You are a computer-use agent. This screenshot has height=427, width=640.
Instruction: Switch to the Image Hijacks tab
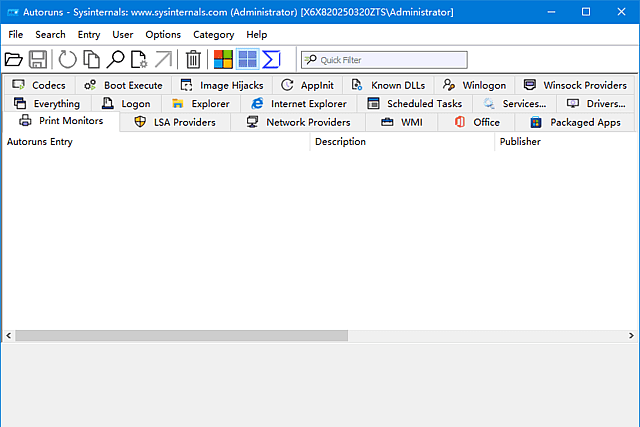coord(222,85)
